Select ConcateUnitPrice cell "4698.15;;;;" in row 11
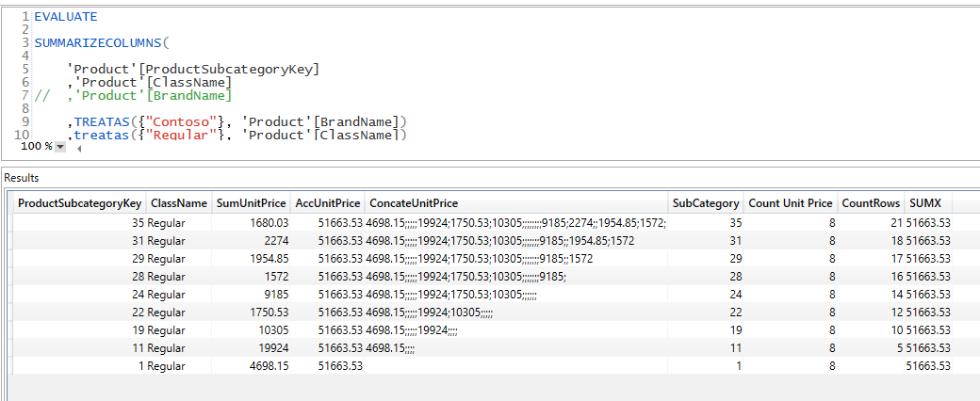Screen dimensions: 980x401 (x=516, y=348)
